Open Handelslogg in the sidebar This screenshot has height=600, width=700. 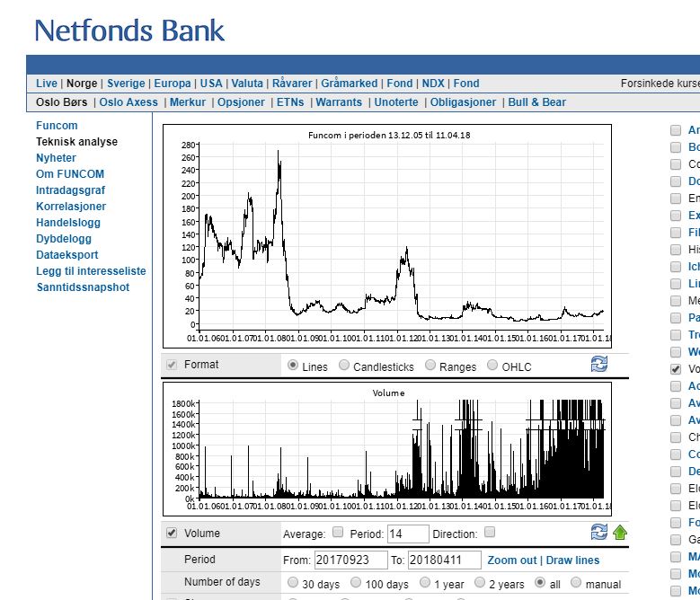tap(68, 223)
